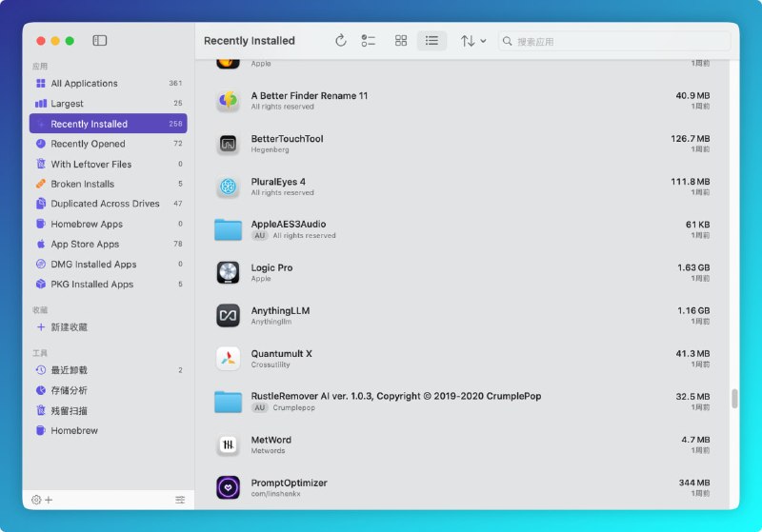Click PluralEyes 4 app icon
Image resolution: width=762 pixels, height=532 pixels.
tap(228, 187)
